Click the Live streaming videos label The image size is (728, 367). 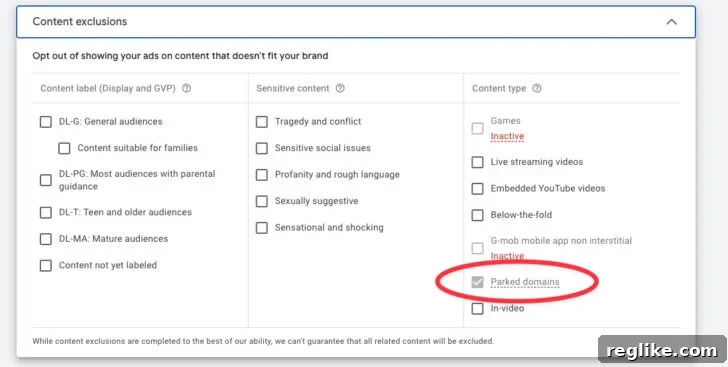pos(537,162)
